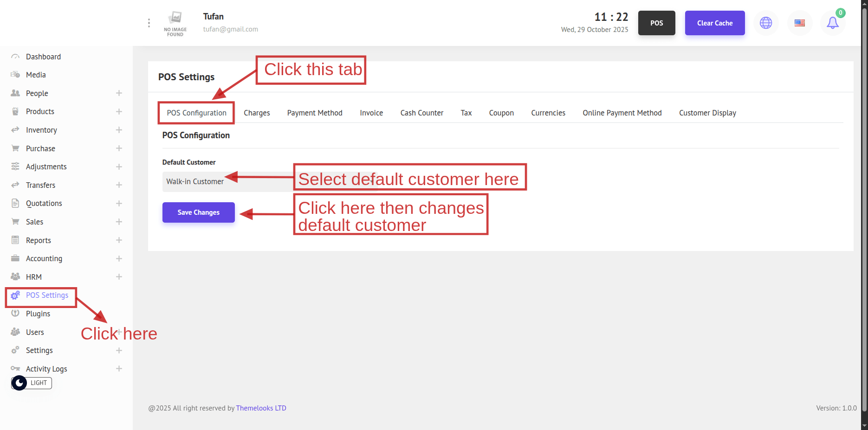Viewport: 868px width, 430px height.
Task: Open the Customer Display tab
Action: pyautogui.click(x=707, y=113)
